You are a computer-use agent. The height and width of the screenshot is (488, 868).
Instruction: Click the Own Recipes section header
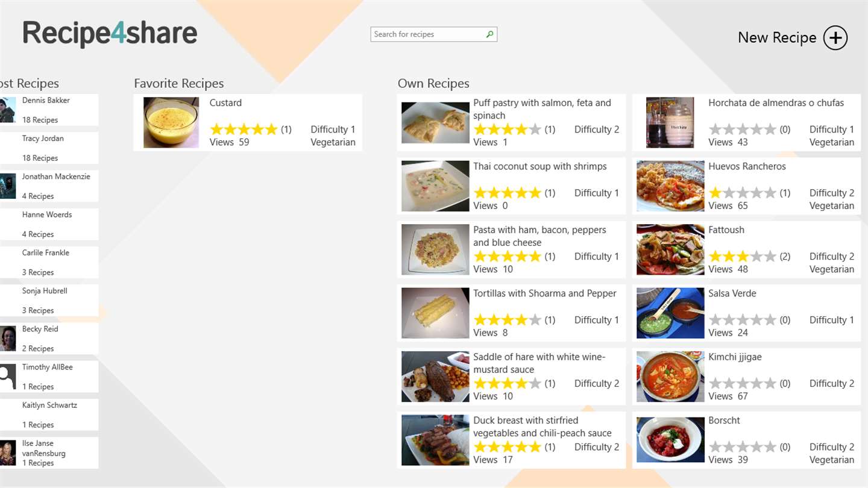click(433, 83)
